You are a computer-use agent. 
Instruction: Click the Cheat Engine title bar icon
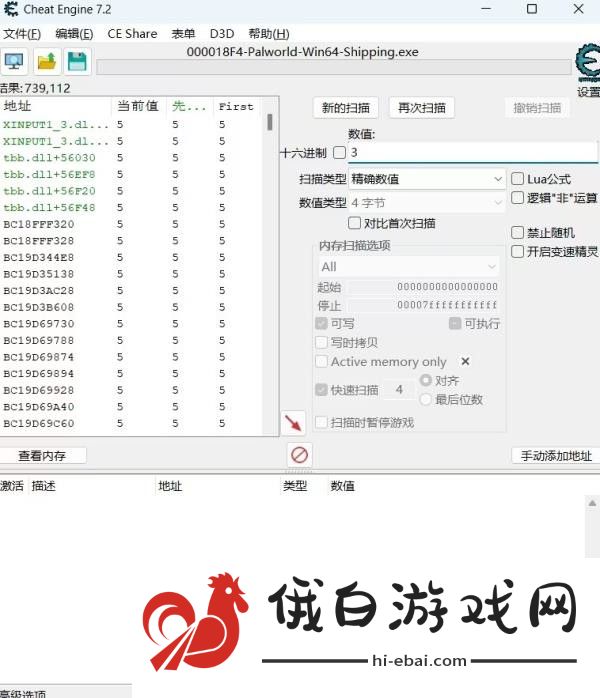coord(11,9)
